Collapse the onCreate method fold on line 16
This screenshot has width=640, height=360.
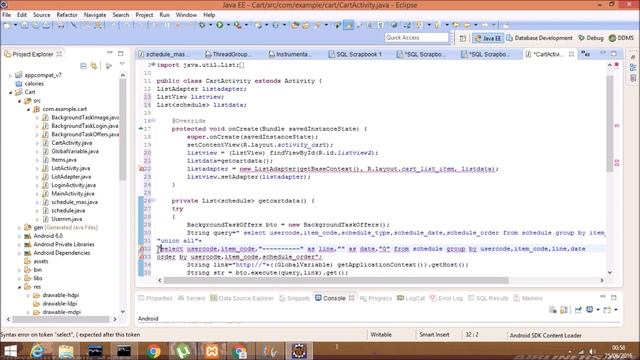click(153, 121)
